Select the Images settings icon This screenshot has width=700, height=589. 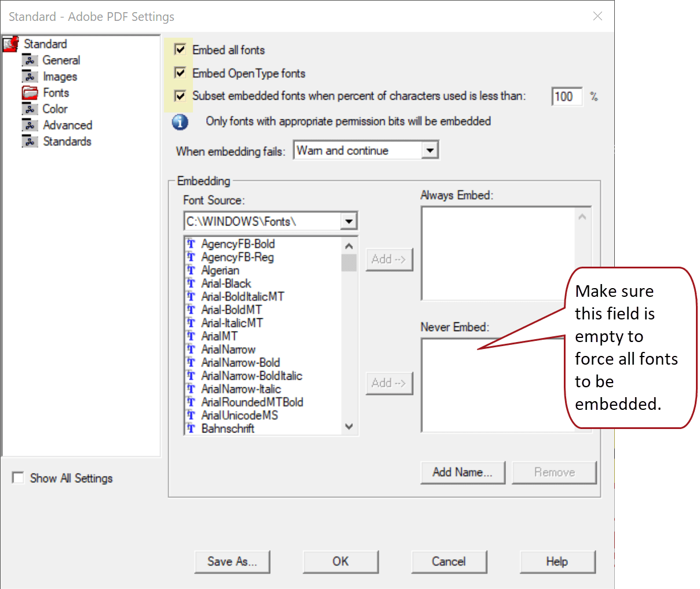tap(30, 76)
